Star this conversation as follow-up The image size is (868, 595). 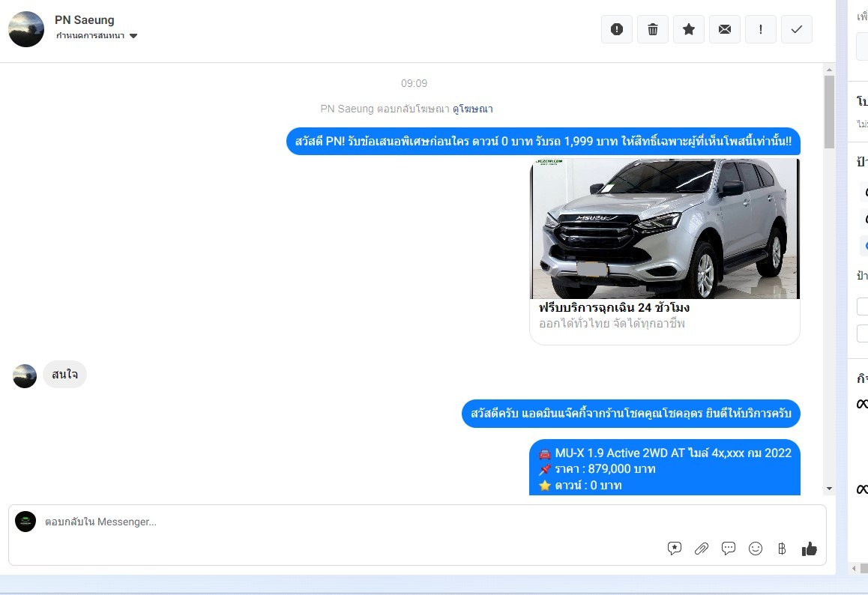click(689, 29)
